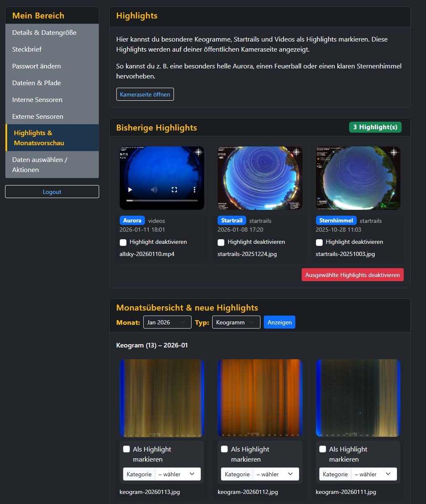The width and height of the screenshot is (426, 504).
Task: Open fullscreen mode in the video player
Action: click(x=174, y=189)
